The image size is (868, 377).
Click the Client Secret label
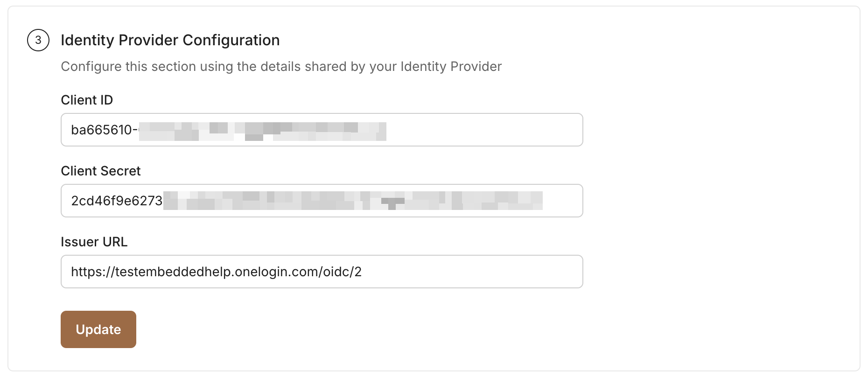(x=100, y=171)
